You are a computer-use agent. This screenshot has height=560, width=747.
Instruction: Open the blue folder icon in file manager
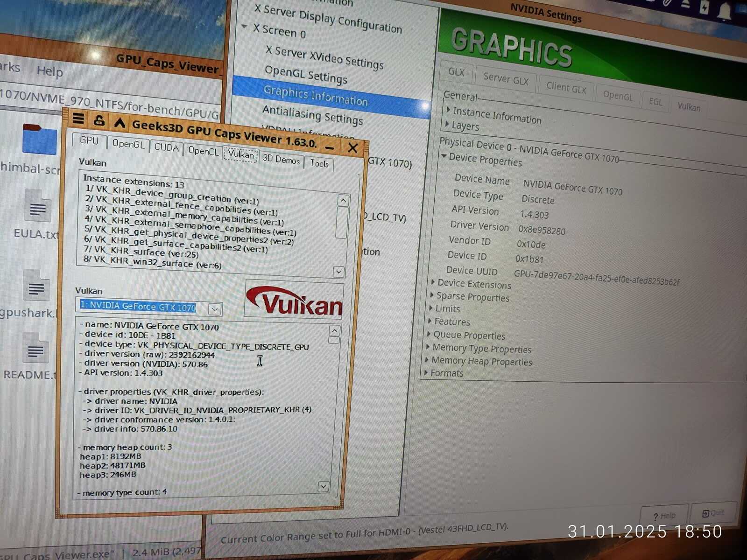click(x=39, y=139)
